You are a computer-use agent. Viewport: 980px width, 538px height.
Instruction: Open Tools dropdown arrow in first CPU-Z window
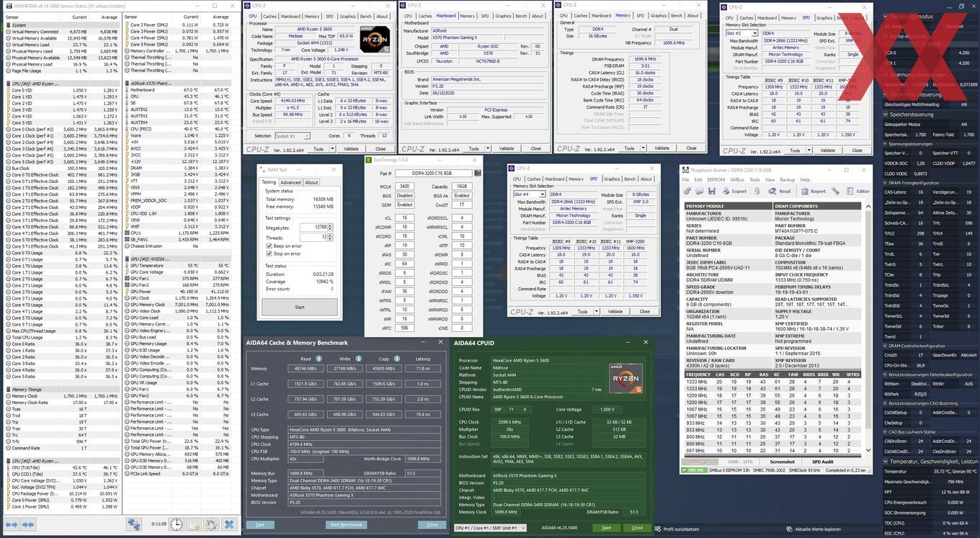click(331, 149)
